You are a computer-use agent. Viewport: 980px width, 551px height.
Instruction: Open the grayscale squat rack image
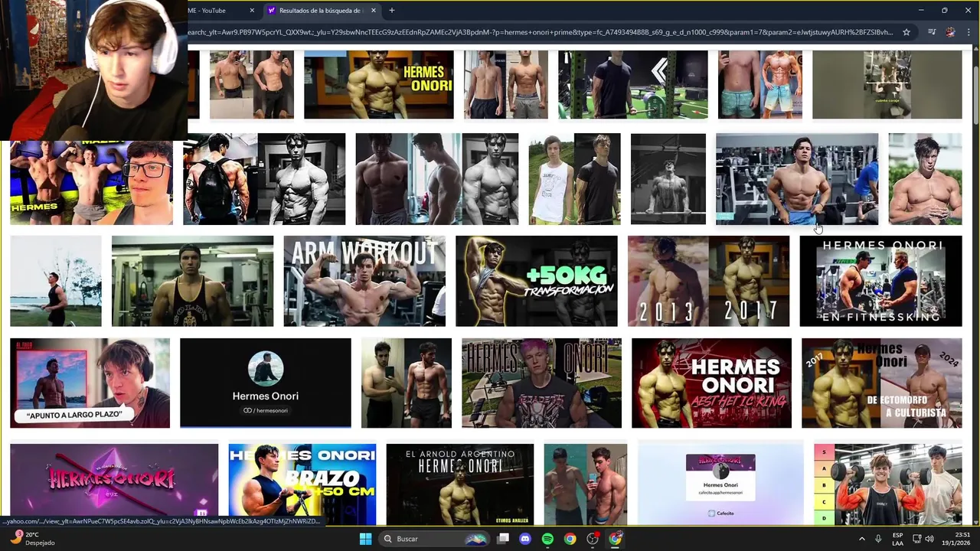(668, 179)
